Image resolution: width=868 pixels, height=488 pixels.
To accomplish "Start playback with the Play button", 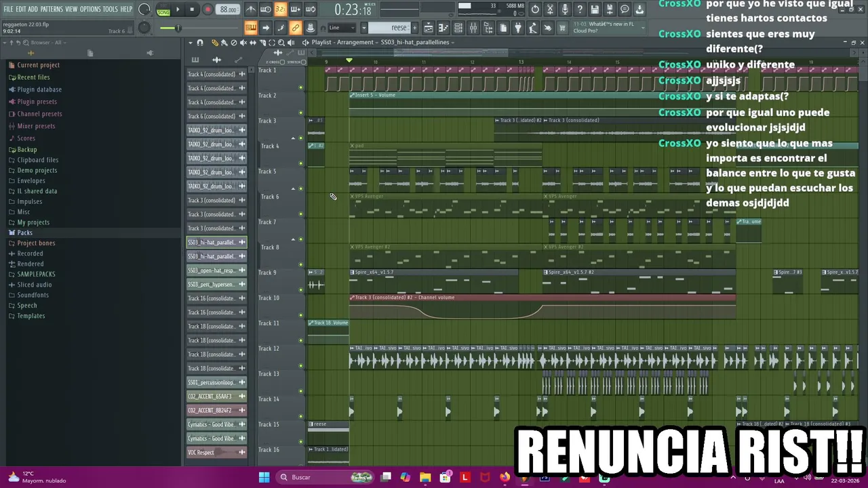I will (x=178, y=9).
